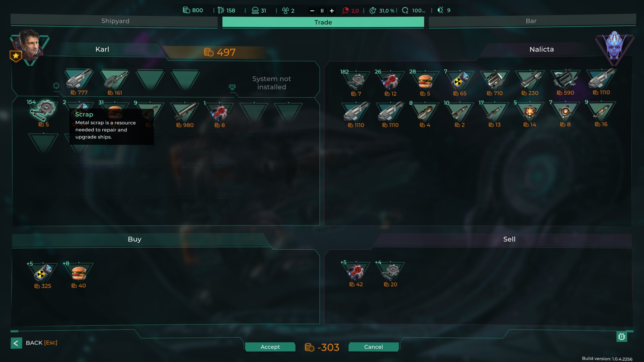Viewport: 644px width, 362px height.
Task: Open the bug report icon
Action: [x=621, y=337]
